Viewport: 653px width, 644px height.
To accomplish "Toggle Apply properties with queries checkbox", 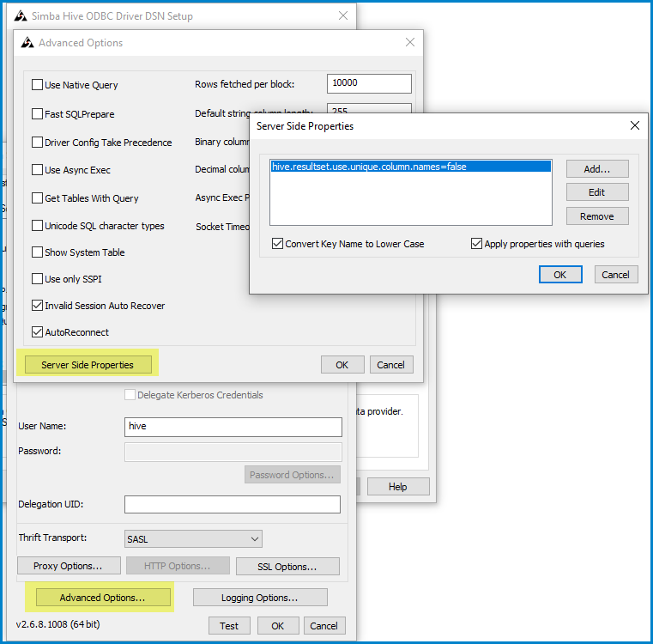I will (476, 243).
